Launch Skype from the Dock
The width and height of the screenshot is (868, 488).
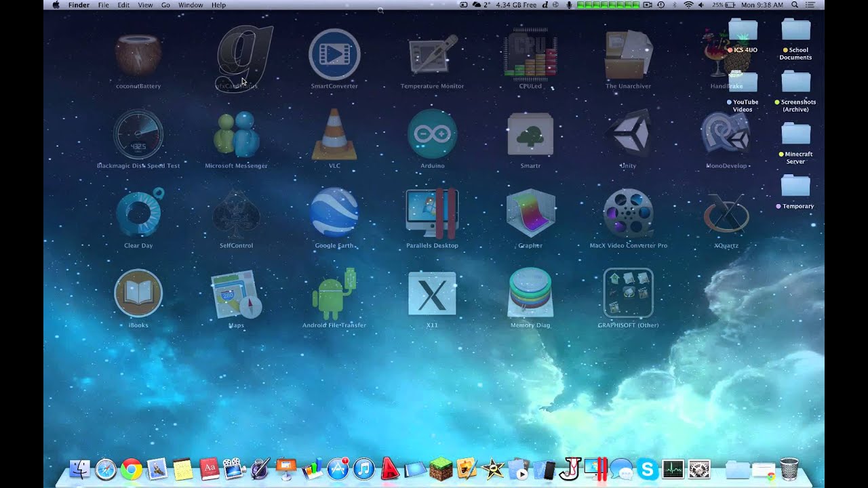point(648,469)
